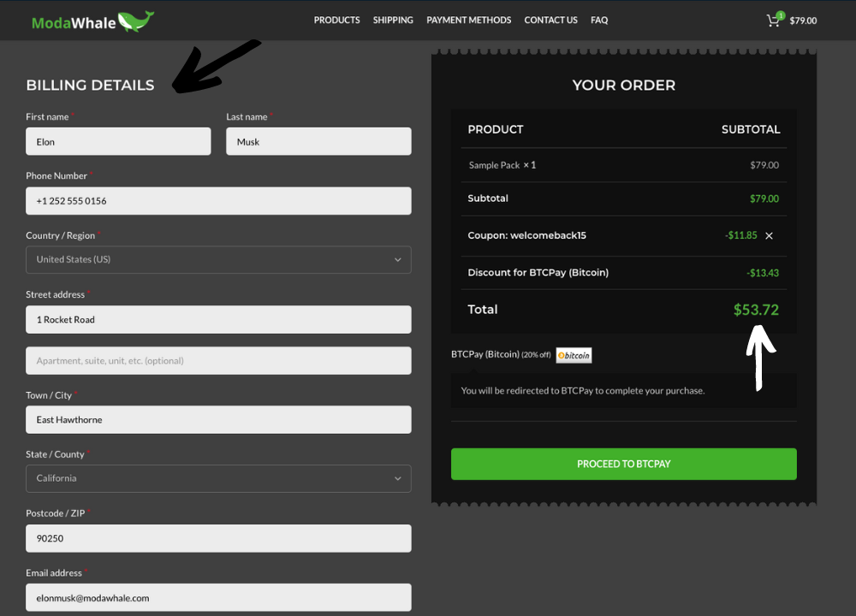Focus the Town / City field

coord(218,420)
